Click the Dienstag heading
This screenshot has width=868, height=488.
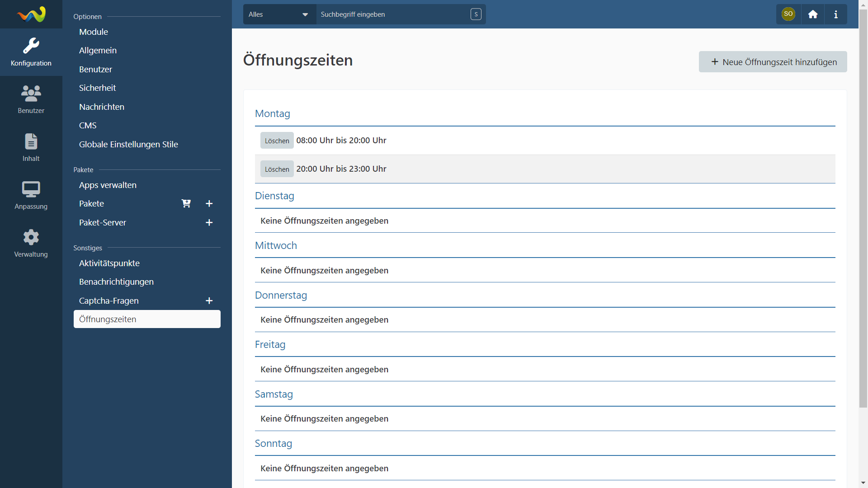point(274,196)
